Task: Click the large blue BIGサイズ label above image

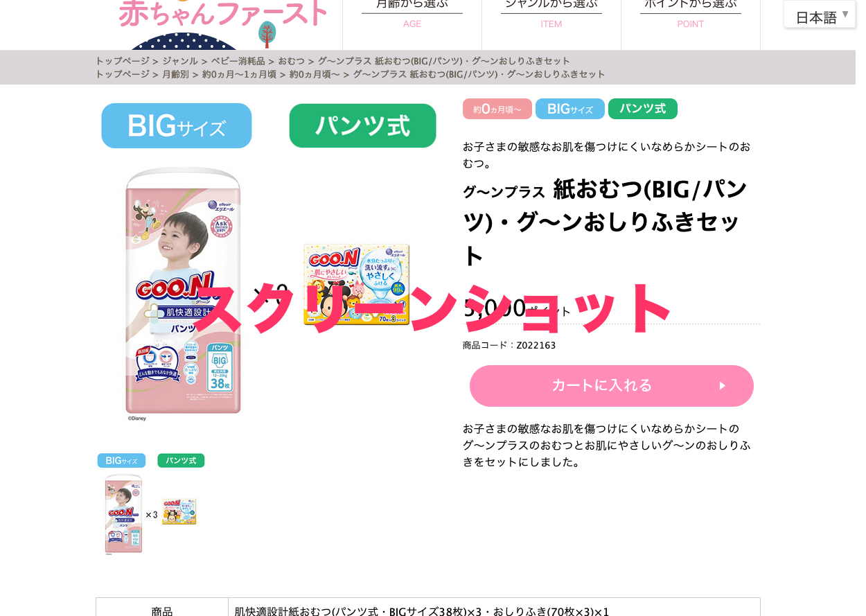Action: tap(177, 125)
